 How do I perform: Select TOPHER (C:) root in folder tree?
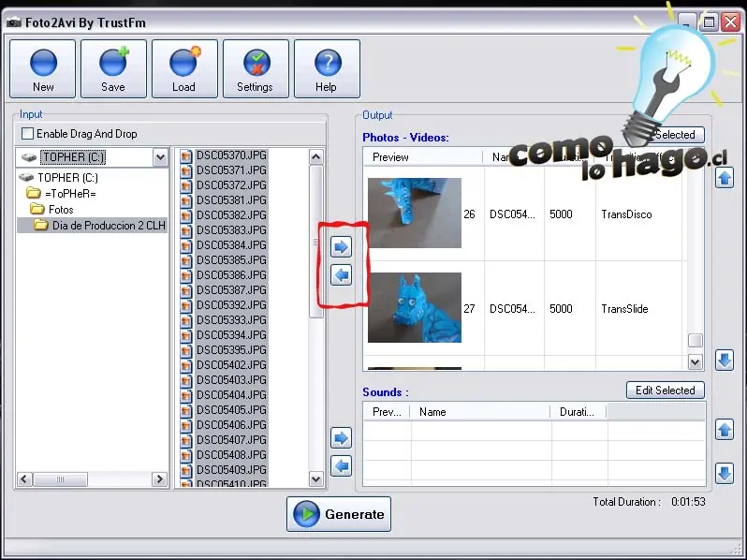point(67,178)
